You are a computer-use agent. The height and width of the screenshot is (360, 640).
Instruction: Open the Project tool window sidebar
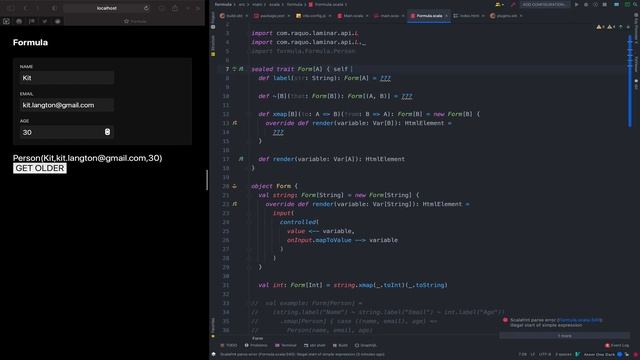[213, 20]
